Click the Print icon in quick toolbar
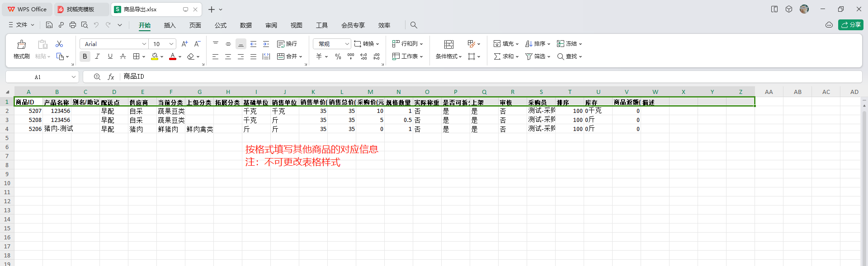Screen dimensions: 868x266 73,25
